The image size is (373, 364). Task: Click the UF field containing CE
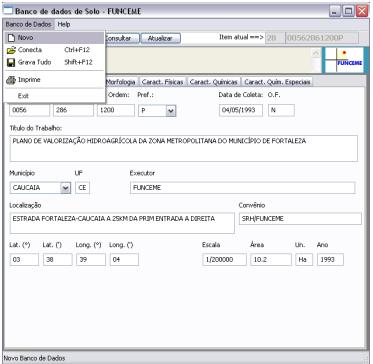82,188
